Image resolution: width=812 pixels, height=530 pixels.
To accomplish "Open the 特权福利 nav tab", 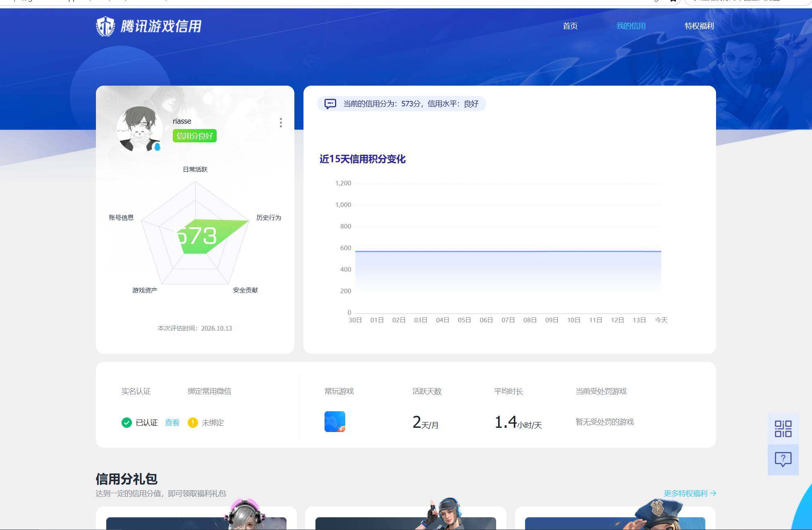I will pyautogui.click(x=699, y=26).
